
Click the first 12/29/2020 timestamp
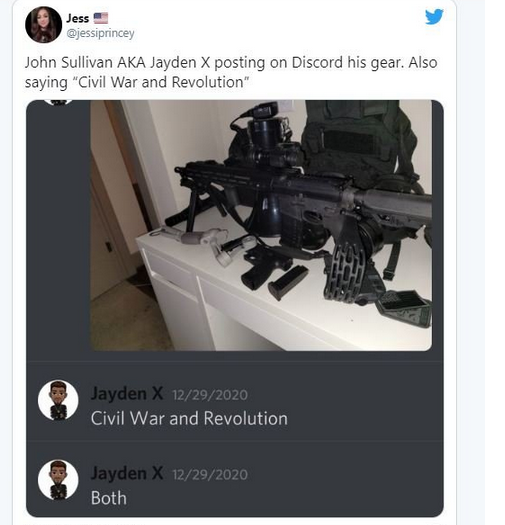(x=210, y=395)
